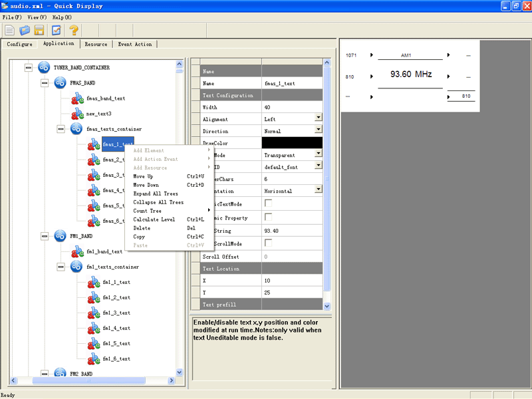Select Expand All Trees menu entry
This screenshot has height=399, width=532.
[157, 194]
